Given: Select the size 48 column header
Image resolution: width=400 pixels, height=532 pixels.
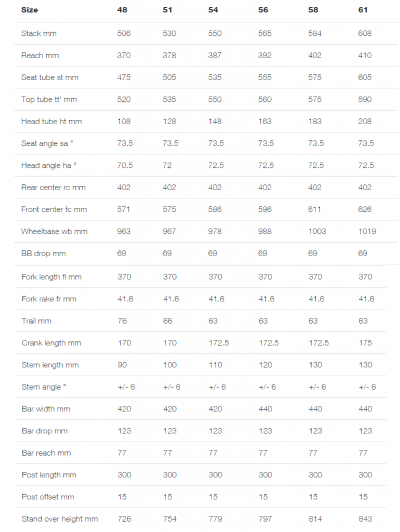Looking at the screenshot, I should point(122,10).
